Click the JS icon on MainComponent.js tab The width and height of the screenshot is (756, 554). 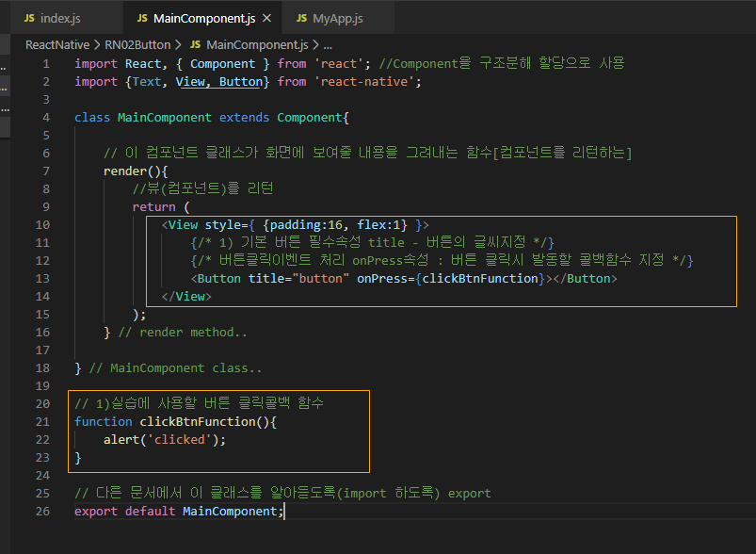pos(142,18)
